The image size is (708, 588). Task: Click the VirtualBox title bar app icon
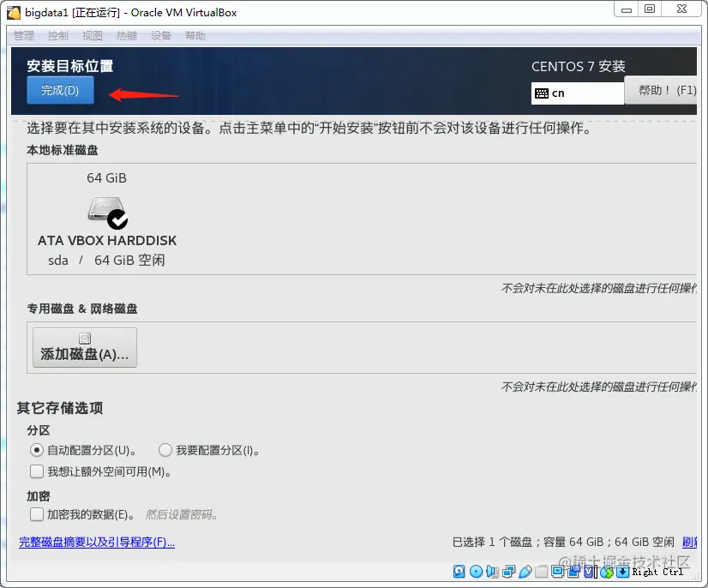[14, 13]
